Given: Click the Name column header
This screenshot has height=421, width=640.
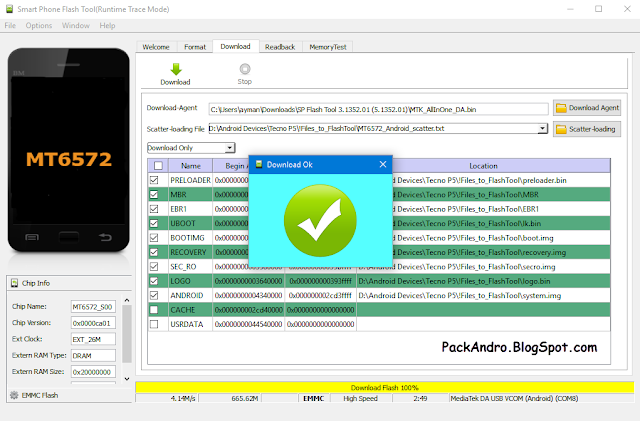Looking at the screenshot, I should tap(191, 166).
